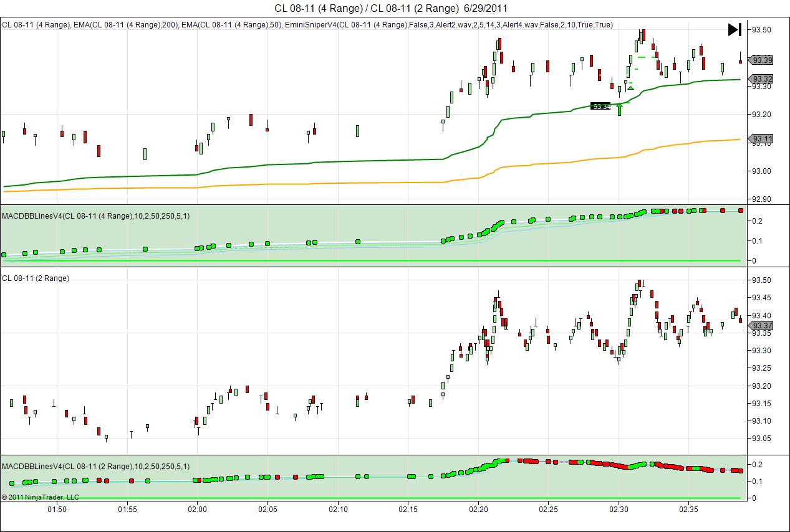Click the 93.32 EMA value marker
This screenshot has width=790, height=532.
coord(761,79)
